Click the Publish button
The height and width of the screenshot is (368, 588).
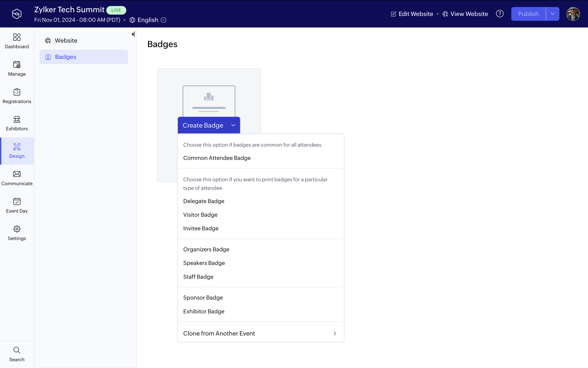pos(528,14)
